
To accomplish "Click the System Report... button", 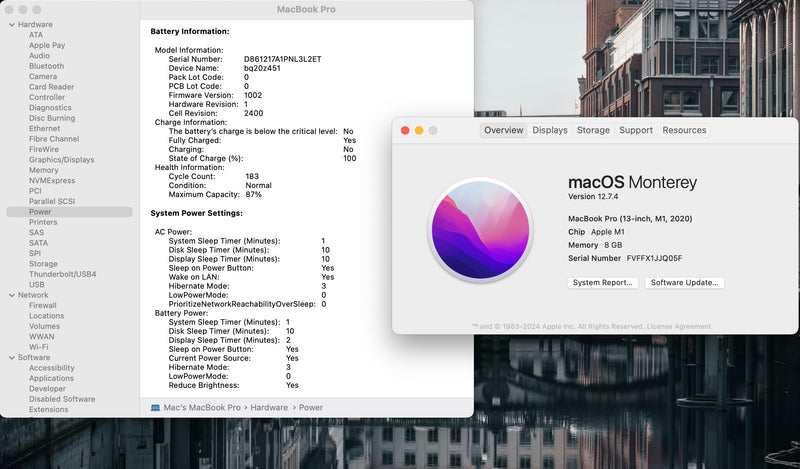I will (603, 283).
